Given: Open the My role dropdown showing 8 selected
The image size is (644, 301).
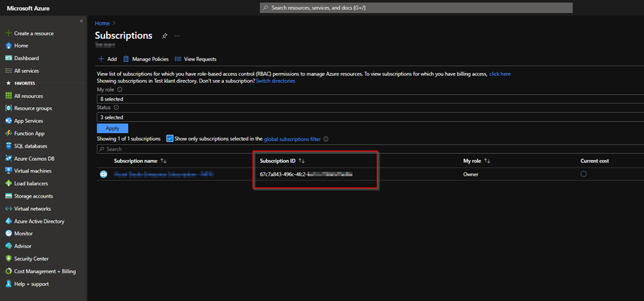Looking at the screenshot, I should click(x=370, y=99).
